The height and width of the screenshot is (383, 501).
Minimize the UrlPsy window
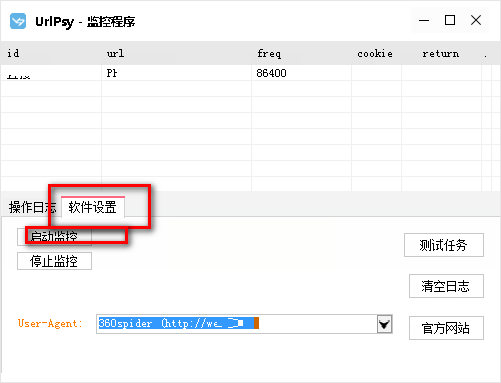tap(424, 20)
